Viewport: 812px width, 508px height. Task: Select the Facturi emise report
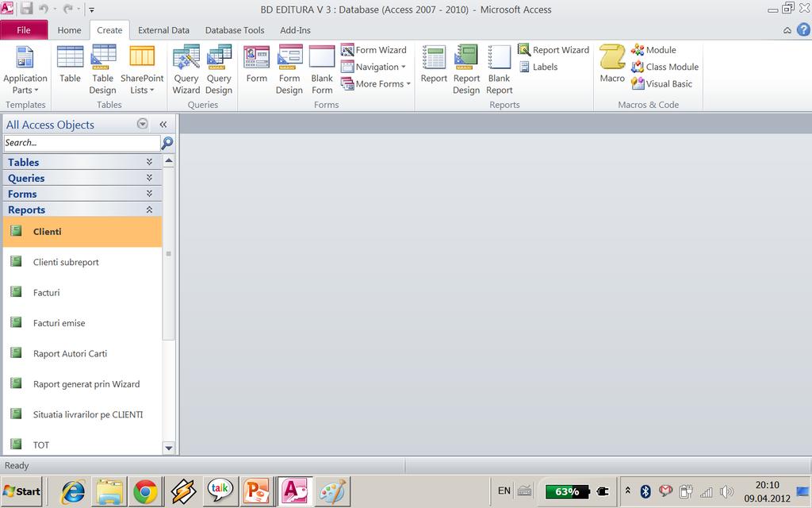tap(82, 323)
